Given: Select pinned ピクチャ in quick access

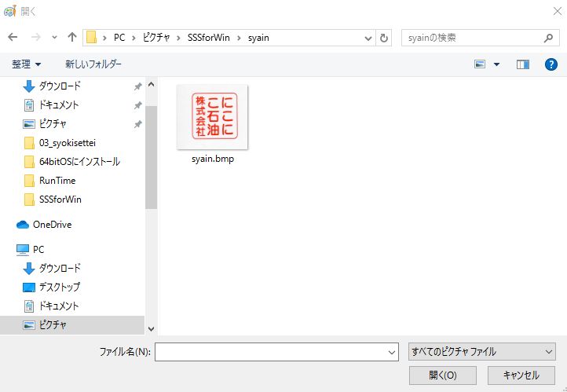Looking at the screenshot, I should 53,123.
